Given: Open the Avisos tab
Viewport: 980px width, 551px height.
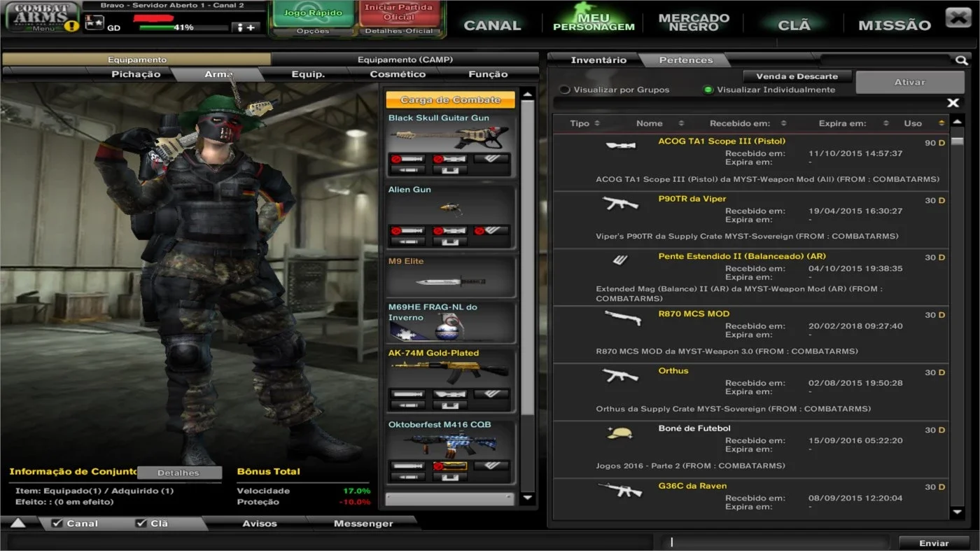Looking at the screenshot, I should [260, 524].
